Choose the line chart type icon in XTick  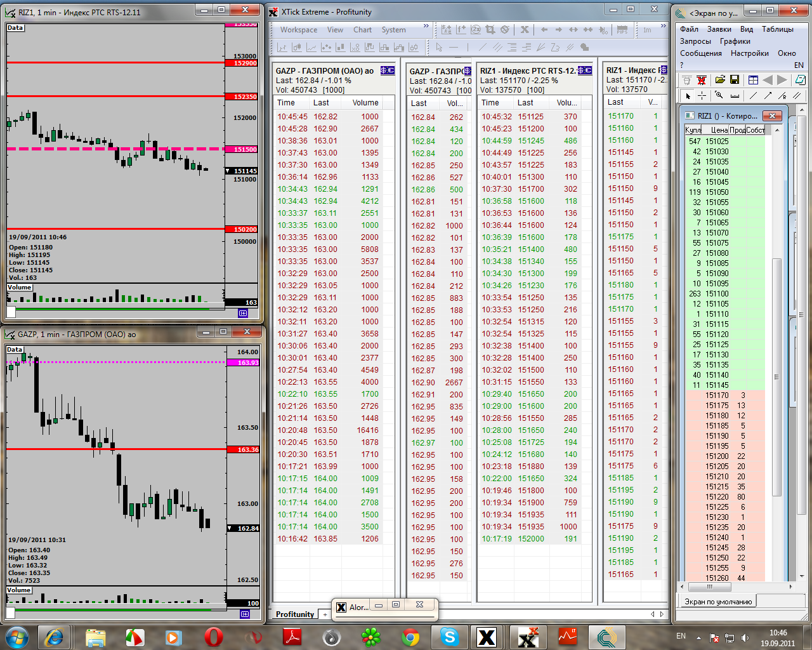(311, 48)
